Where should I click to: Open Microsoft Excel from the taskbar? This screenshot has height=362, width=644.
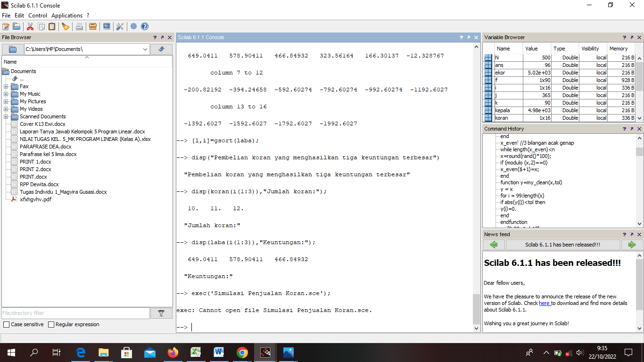pos(196,352)
